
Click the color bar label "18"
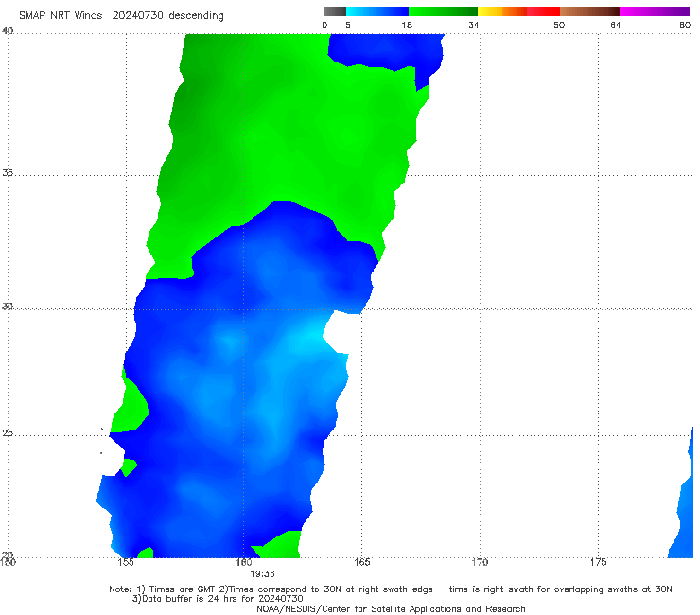pyautogui.click(x=407, y=26)
